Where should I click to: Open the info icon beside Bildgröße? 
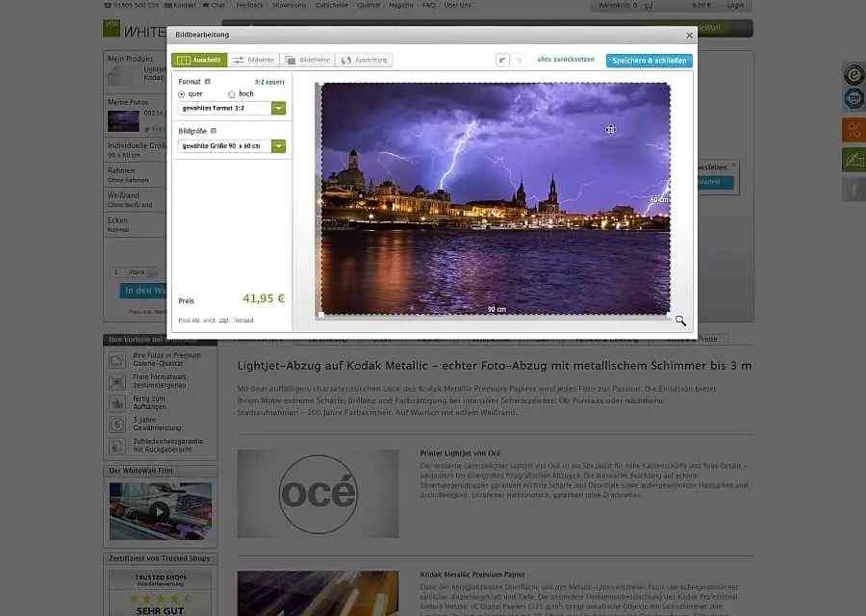pyautogui.click(x=214, y=131)
